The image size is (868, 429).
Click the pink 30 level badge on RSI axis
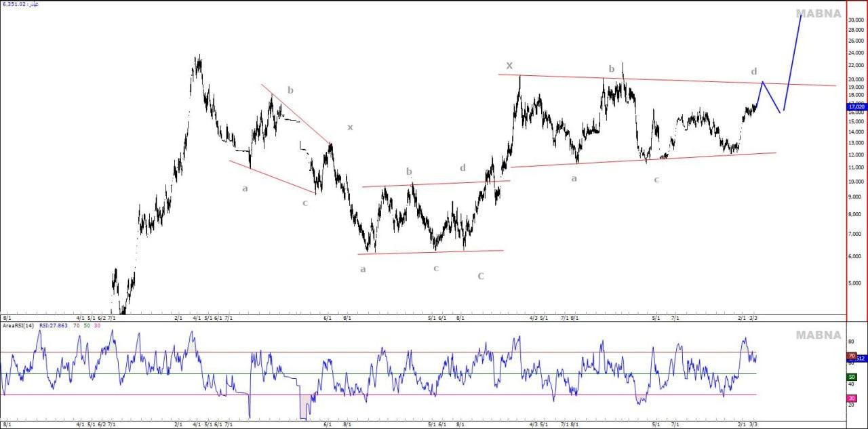[851, 399]
